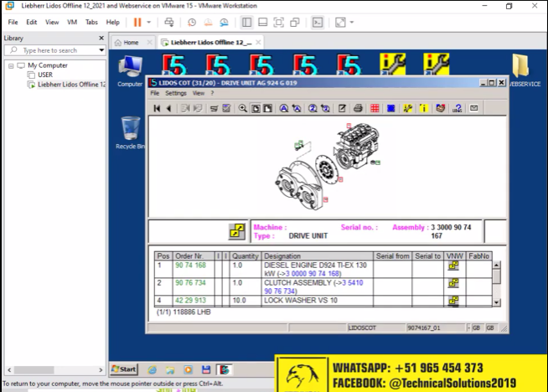Go to first page in LIDOS toolbar
This screenshot has width=548, height=392.
pyautogui.click(x=156, y=108)
